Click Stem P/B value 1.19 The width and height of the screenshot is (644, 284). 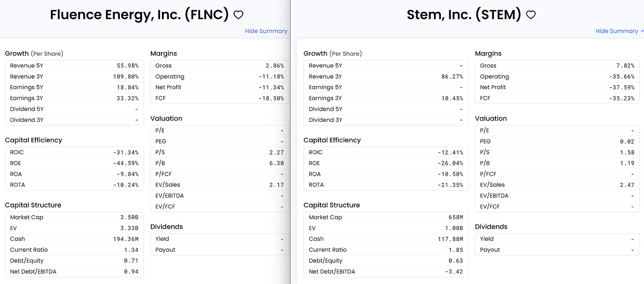coord(627,163)
